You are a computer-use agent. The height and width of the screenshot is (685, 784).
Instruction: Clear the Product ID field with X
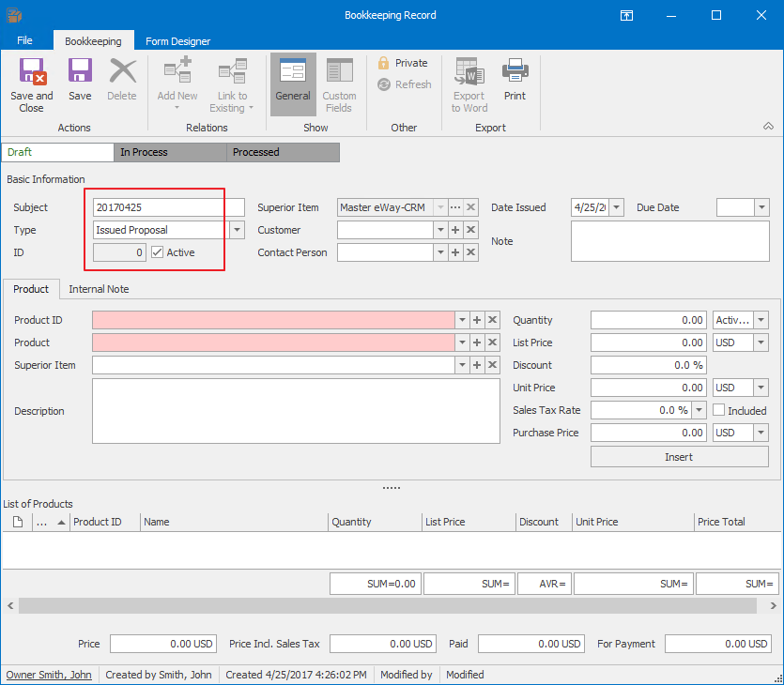[493, 320]
